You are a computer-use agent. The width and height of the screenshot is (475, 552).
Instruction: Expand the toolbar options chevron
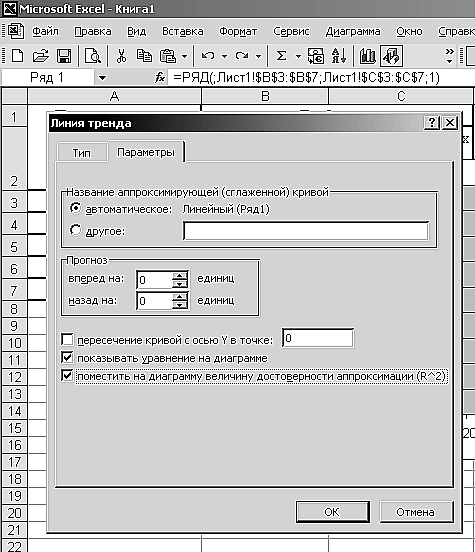tap(449, 56)
